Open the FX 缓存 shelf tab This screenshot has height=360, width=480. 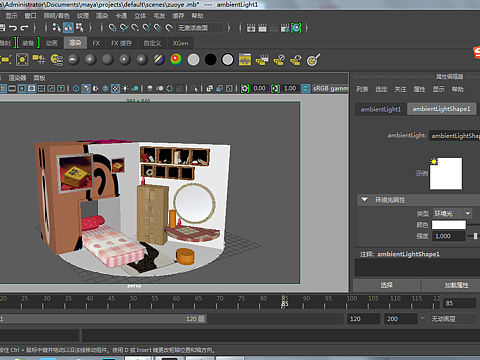click(x=121, y=43)
